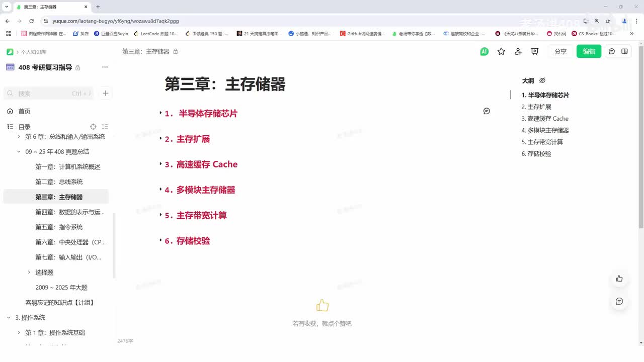644x362 pixels.
Task: Select 第三章：主存储器 in sidebar
Action: [x=56, y=197]
